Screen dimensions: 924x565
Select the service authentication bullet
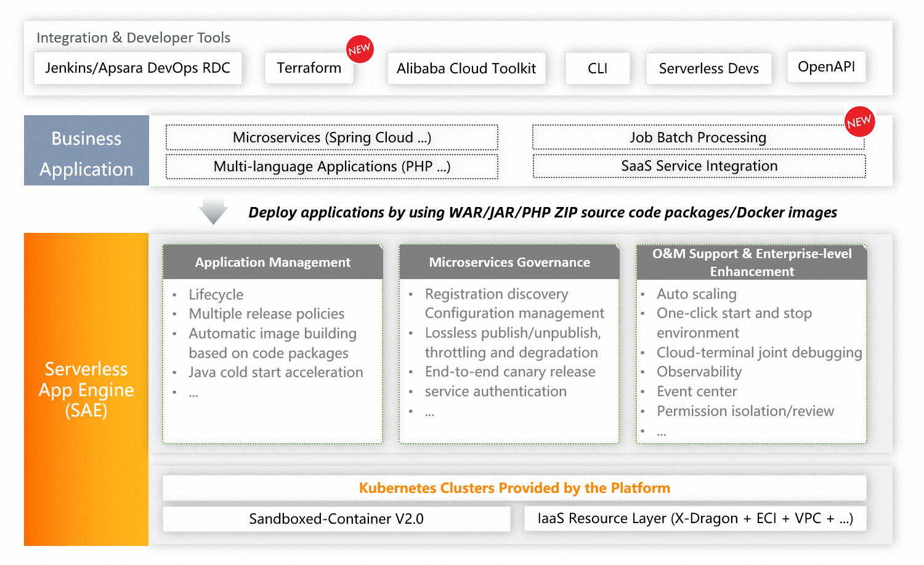(496, 391)
